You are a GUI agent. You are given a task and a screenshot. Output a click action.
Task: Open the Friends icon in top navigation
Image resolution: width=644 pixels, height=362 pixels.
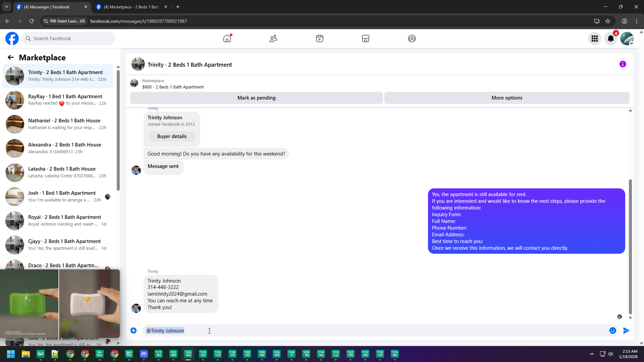273,39
